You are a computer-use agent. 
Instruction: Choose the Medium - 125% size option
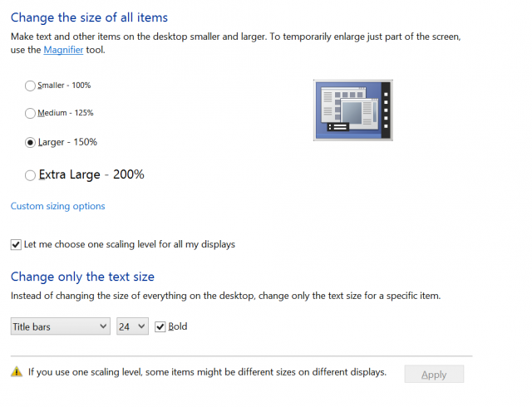[30, 113]
